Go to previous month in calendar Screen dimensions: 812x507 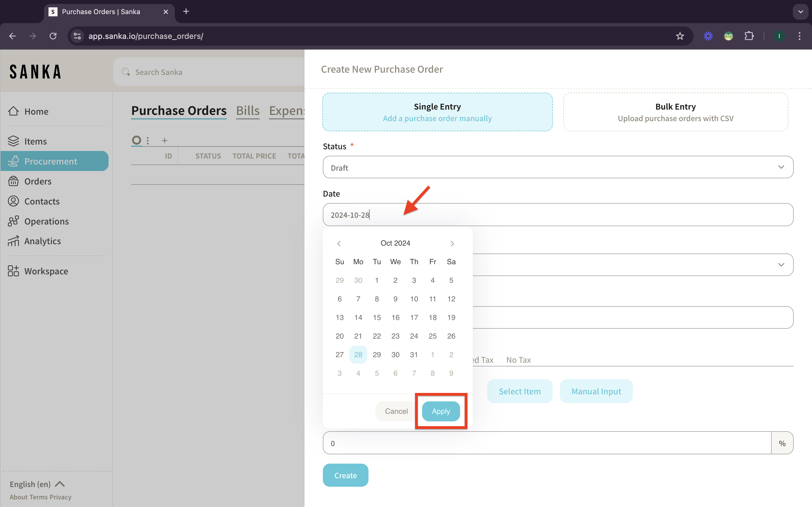pos(339,243)
